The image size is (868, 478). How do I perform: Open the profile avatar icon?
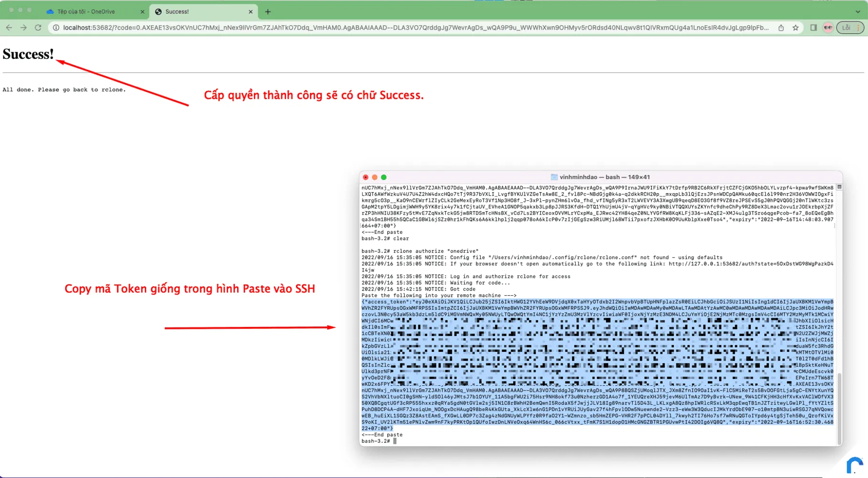pyautogui.click(x=828, y=28)
